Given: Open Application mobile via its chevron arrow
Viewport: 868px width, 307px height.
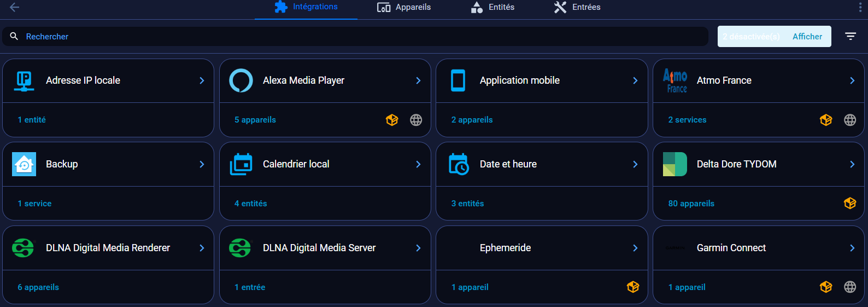Looking at the screenshot, I should 635,80.
